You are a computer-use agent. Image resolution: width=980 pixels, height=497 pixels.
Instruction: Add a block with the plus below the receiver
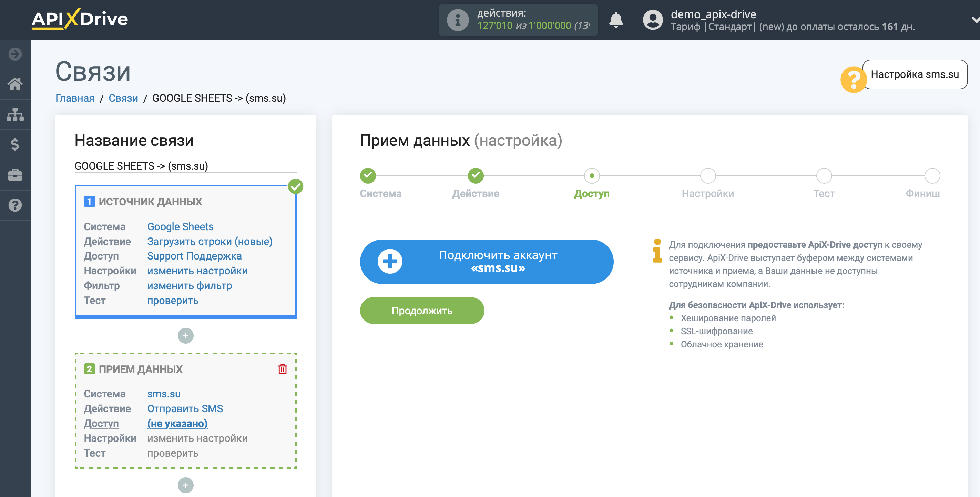coord(186,485)
